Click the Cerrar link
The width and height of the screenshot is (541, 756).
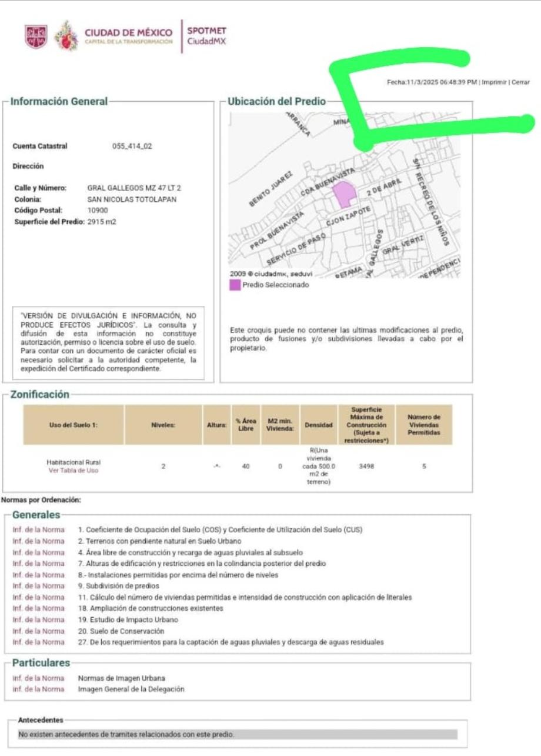tap(520, 82)
